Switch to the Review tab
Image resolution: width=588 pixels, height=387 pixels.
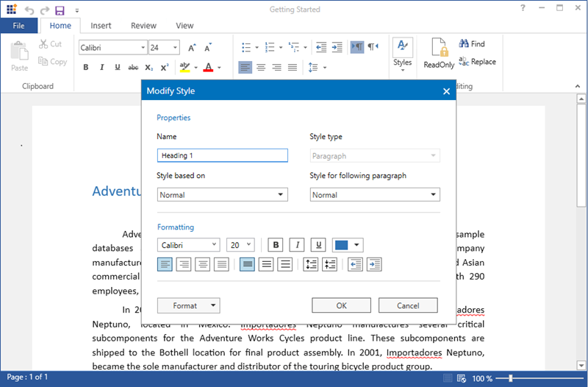(x=143, y=26)
